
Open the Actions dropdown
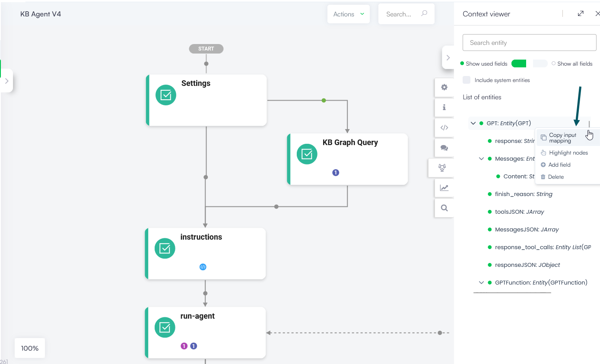point(349,14)
